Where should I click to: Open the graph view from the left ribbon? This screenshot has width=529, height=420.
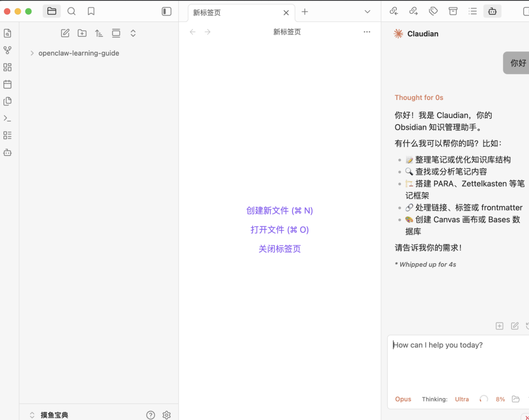[x=7, y=50]
